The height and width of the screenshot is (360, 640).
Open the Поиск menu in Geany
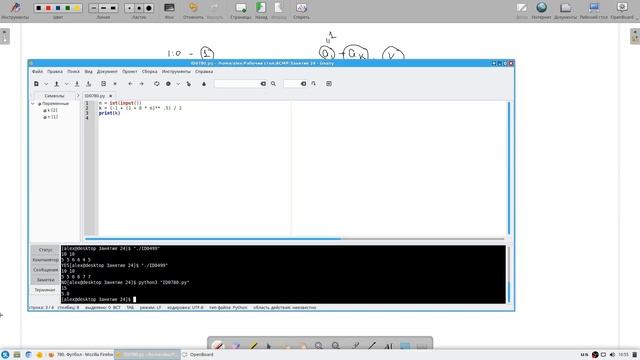coord(73,71)
